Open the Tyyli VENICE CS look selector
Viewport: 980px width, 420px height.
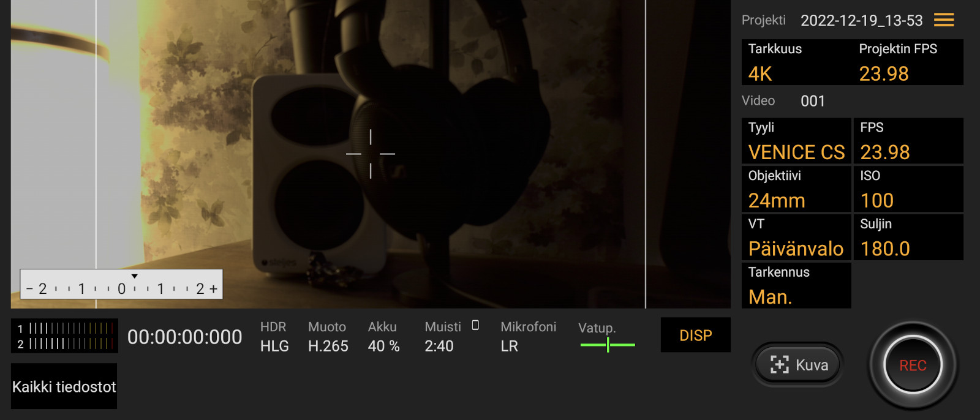(796, 141)
